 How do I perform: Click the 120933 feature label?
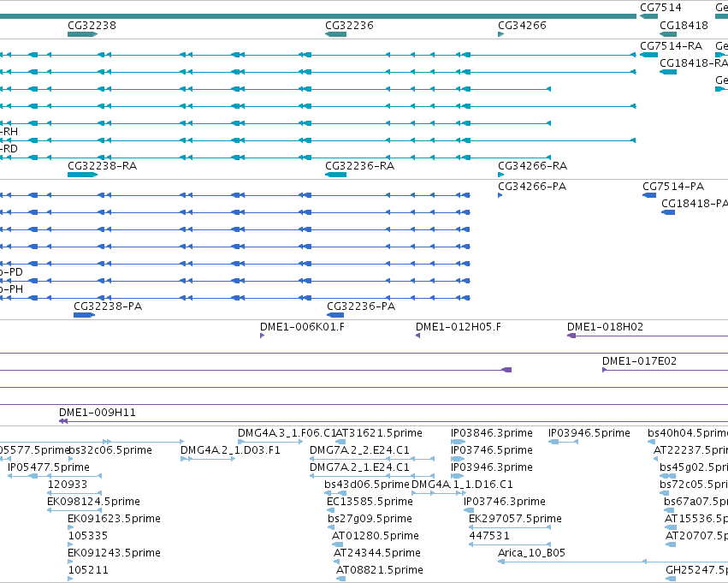point(68,485)
